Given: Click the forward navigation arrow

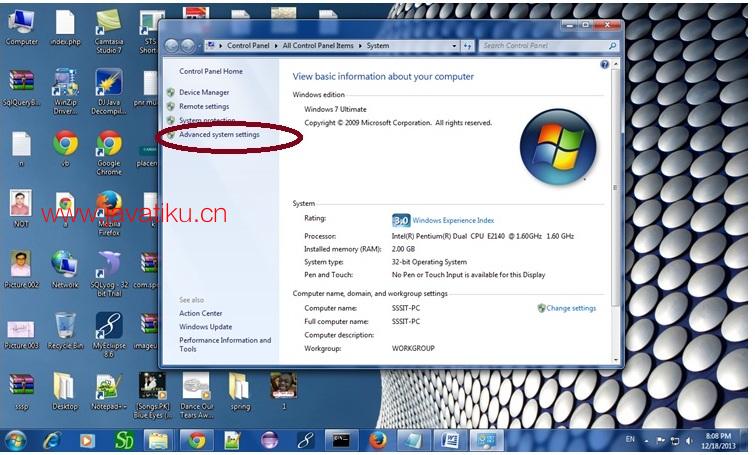Looking at the screenshot, I should [188, 46].
